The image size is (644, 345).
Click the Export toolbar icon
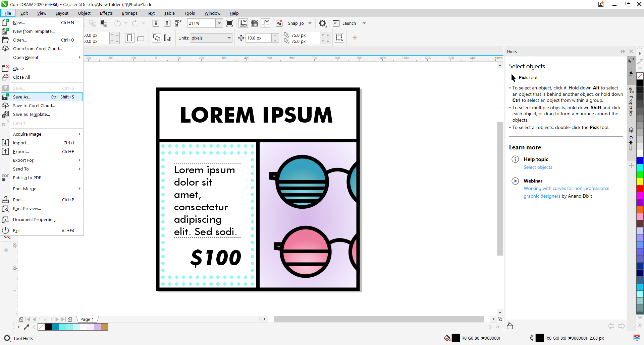(167, 23)
